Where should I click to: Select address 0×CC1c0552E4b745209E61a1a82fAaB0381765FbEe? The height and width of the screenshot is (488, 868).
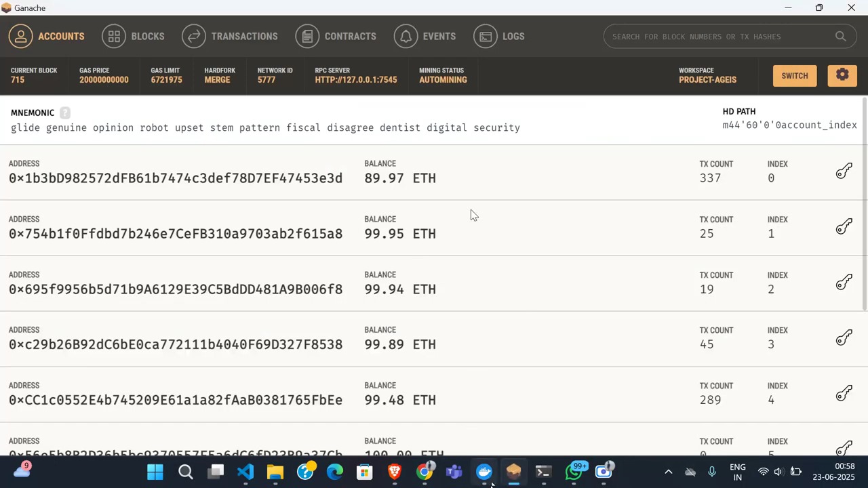click(176, 400)
